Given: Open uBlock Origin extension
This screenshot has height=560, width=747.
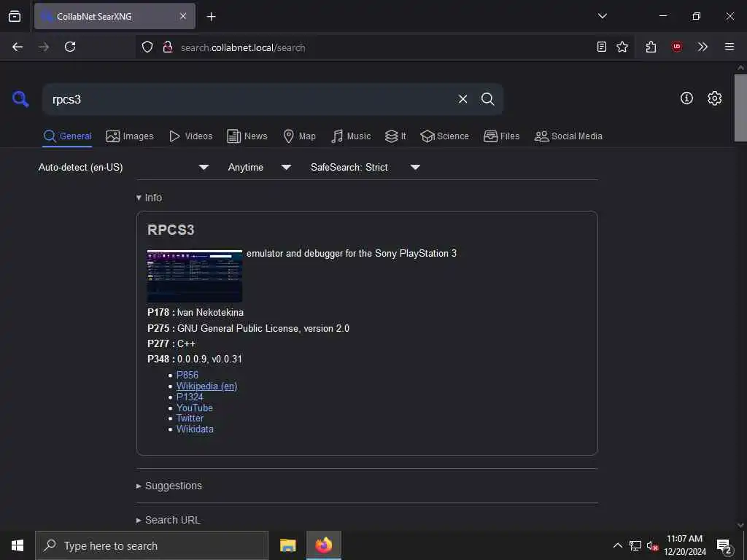Looking at the screenshot, I should 676,47.
